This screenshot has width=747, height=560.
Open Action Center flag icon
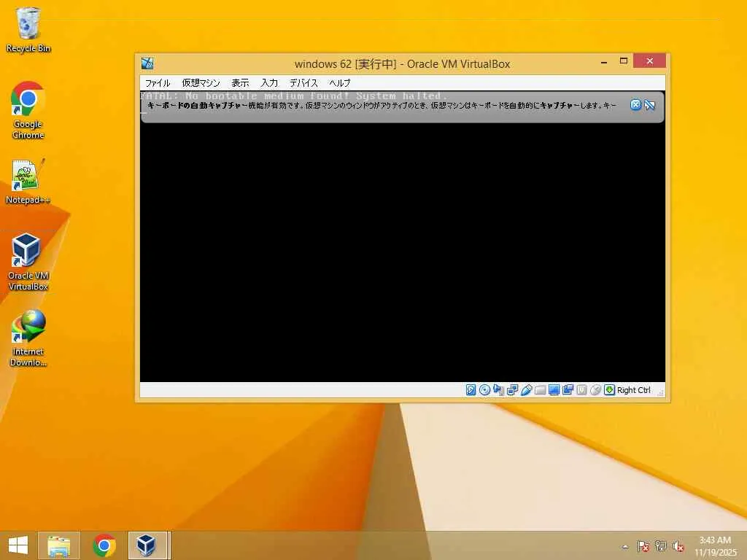click(x=643, y=546)
